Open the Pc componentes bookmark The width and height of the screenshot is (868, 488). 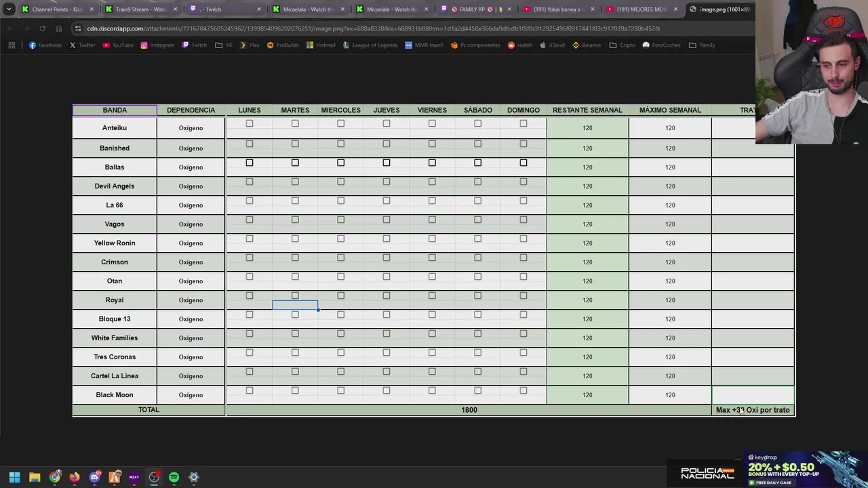475,45
